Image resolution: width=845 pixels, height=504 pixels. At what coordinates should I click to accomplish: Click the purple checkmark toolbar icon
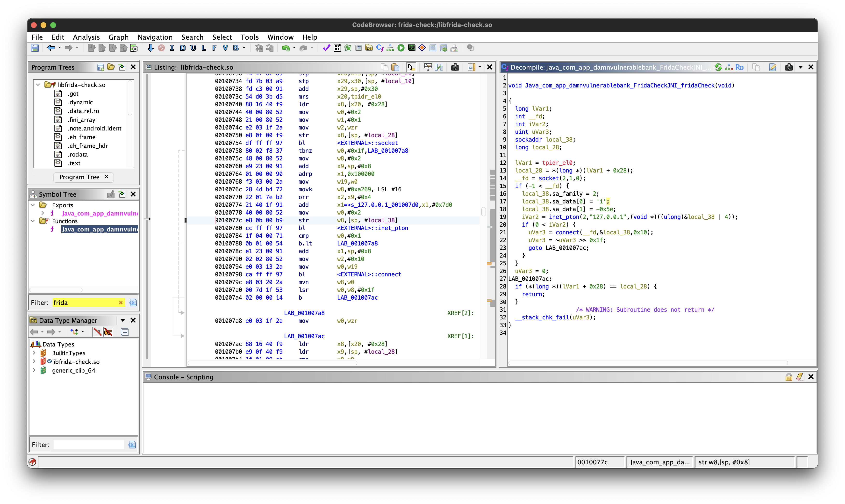click(x=326, y=48)
